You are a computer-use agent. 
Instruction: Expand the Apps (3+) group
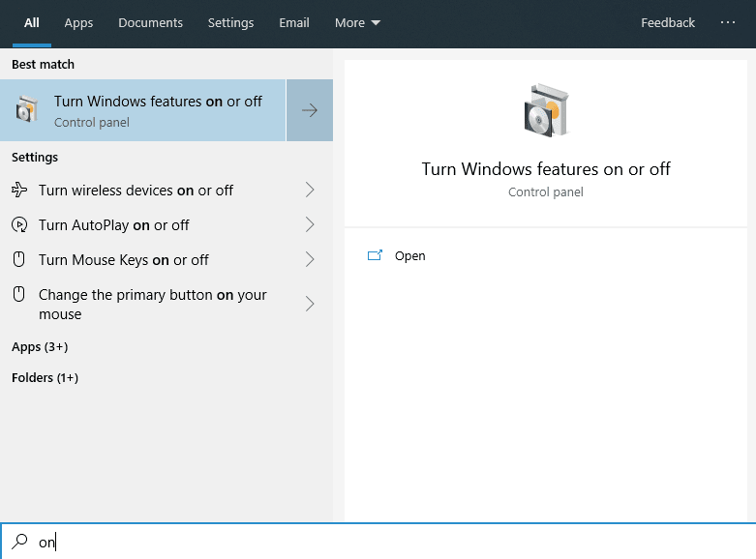point(40,347)
